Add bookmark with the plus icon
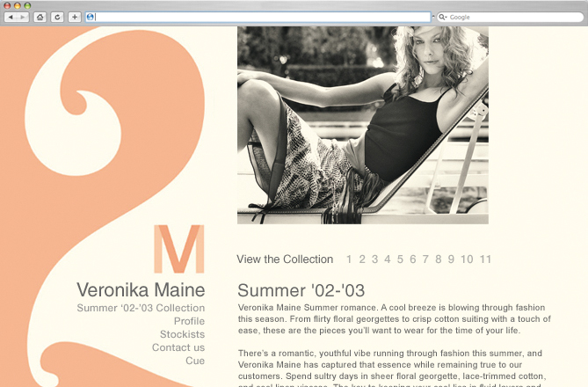The height and width of the screenshot is (387, 588). click(75, 18)
